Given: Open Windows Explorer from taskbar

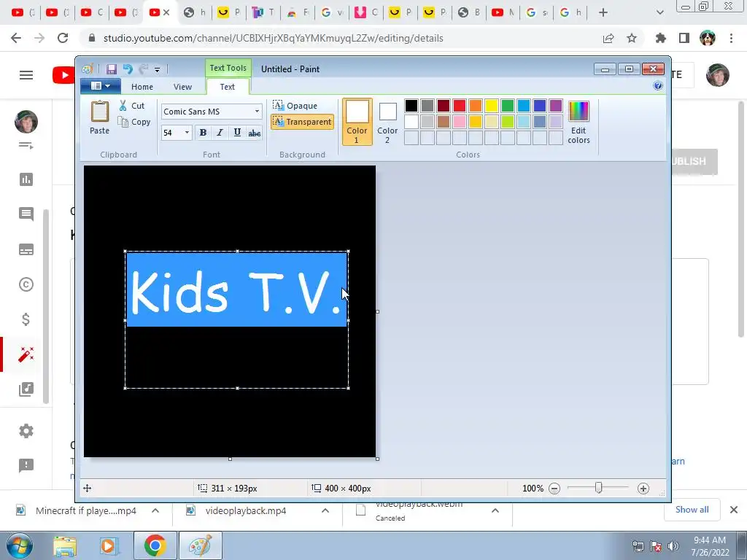Looking at the screenshot, I should pos(65,545).
